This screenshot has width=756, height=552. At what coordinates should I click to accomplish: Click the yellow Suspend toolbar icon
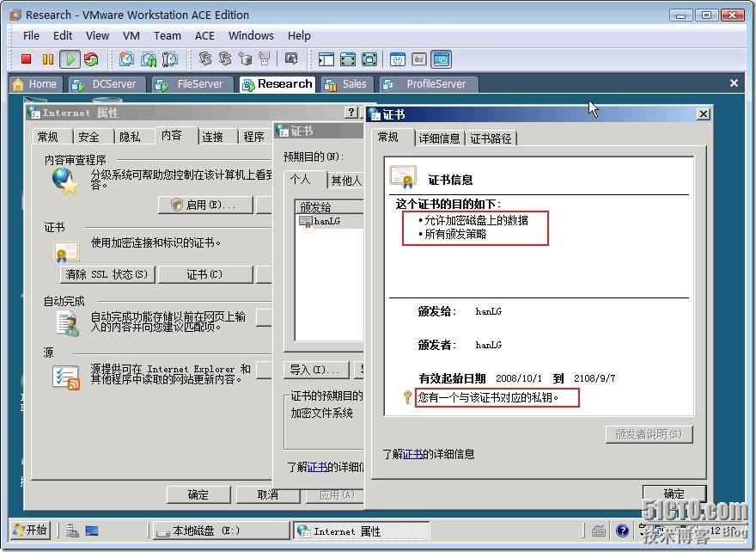click(48, 59)
